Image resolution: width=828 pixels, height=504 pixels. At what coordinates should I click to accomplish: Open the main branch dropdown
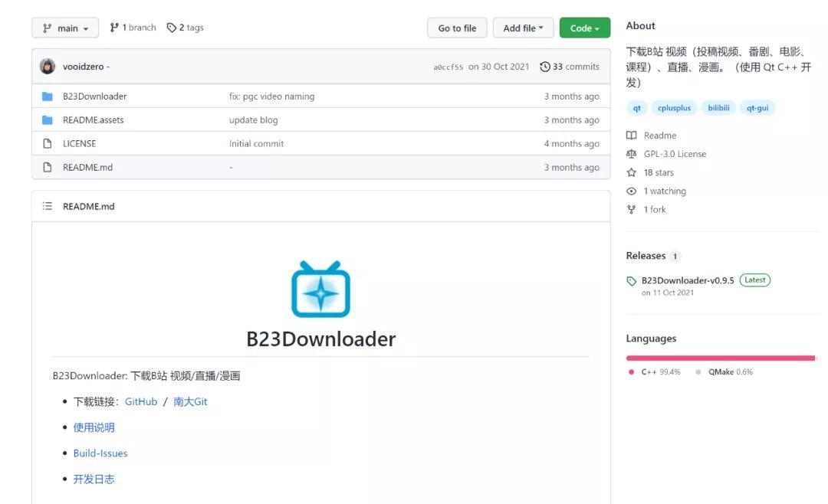pos(65,28)
